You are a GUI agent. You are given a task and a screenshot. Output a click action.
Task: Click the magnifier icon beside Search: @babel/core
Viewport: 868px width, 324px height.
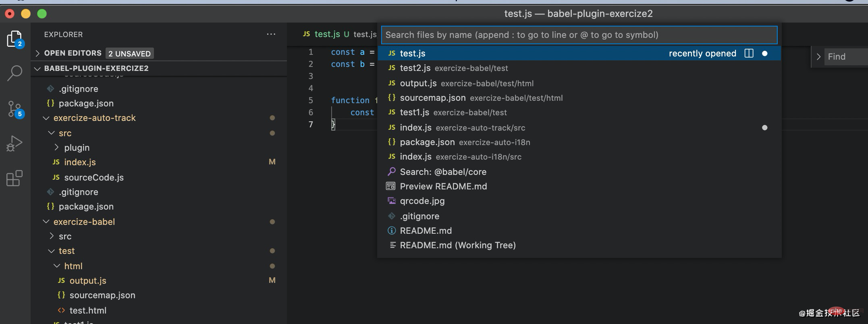[x=391, y=172]
